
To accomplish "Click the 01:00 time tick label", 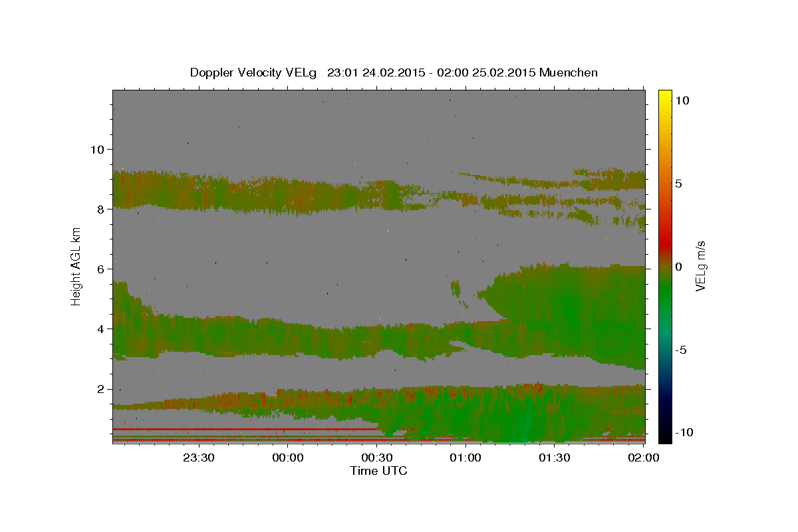I will pos(465,458).
